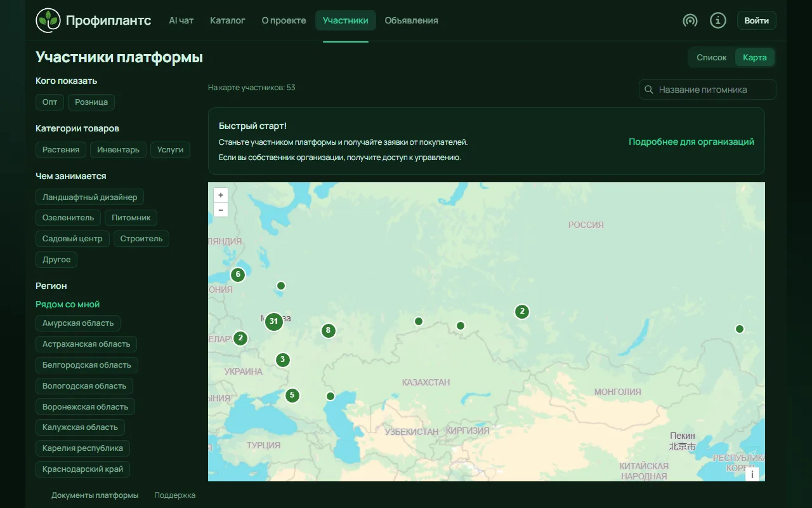The image size is (812, 508).
Task: Select Краснодарский край region
Action: click(x=83, y=469)
